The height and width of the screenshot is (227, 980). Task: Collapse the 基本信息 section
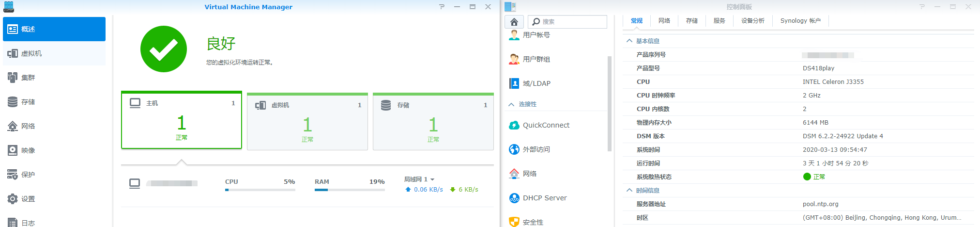point(629,41)
